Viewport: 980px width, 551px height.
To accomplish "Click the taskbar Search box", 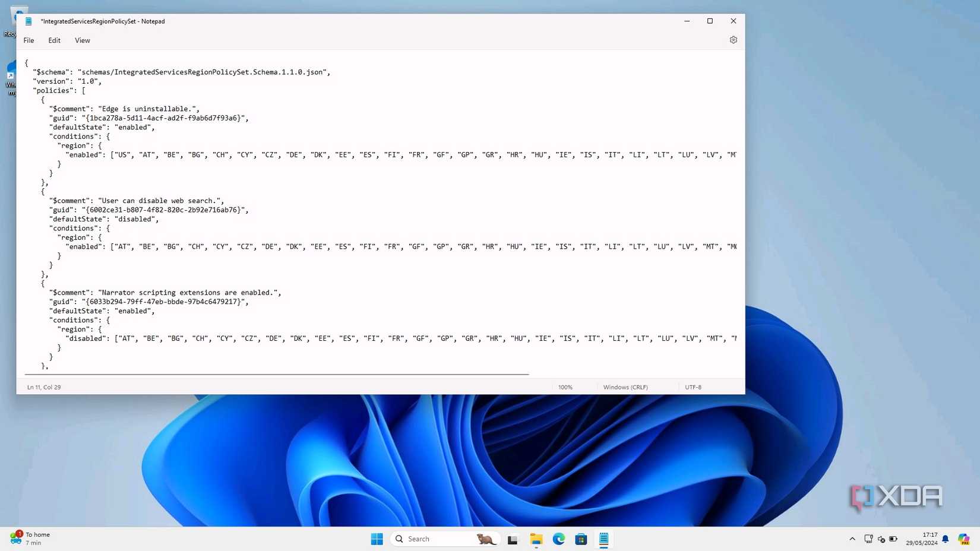I will coord(445,539).
